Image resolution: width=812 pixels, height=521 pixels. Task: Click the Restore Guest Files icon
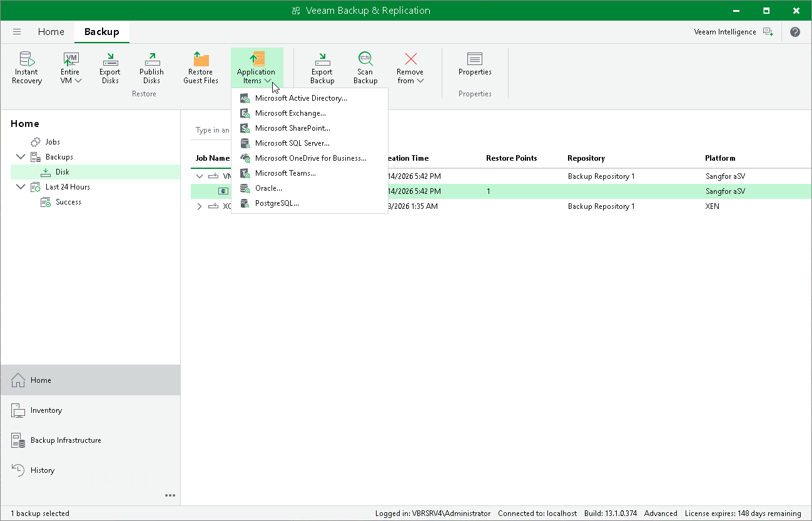(x=201, y=68)
